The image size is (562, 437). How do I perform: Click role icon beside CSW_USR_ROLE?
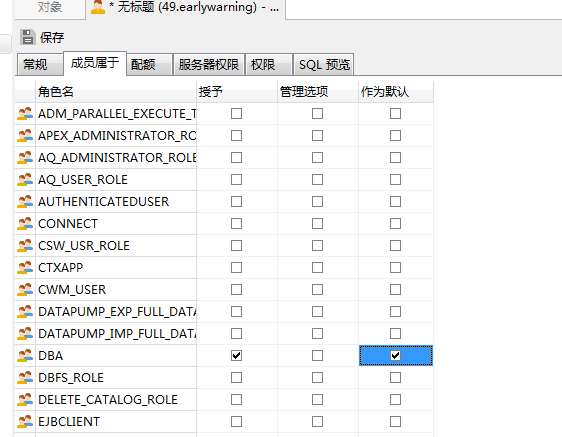click(x=25, y=246)
